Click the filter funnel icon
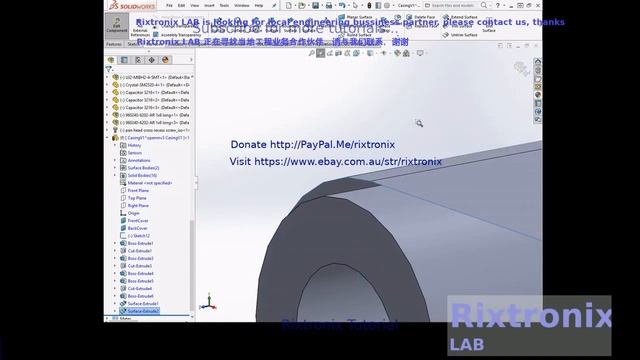 click(x=109, y=69)
